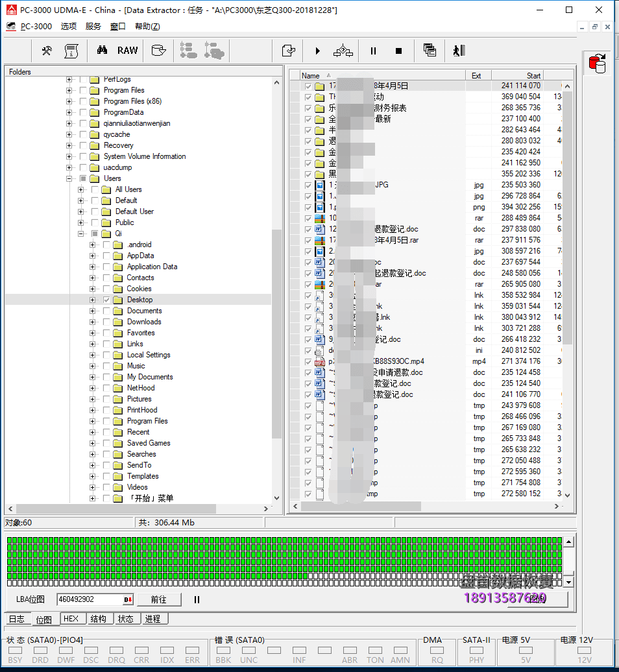Uncheck the Desktop folder checkbox
The height and width of the screenshot is (672, 619).
[106, 300]
